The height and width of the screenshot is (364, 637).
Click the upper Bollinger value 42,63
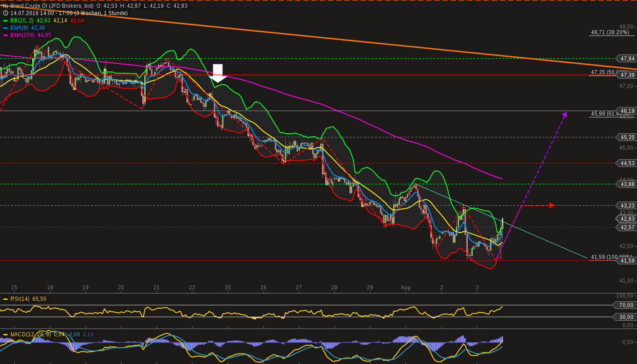43,20
